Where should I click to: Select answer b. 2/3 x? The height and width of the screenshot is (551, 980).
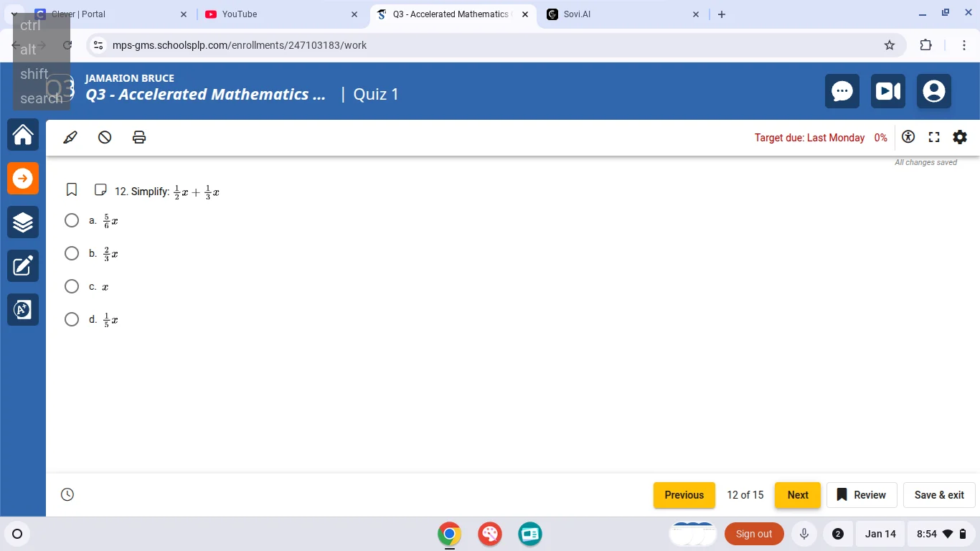point(72,253)
